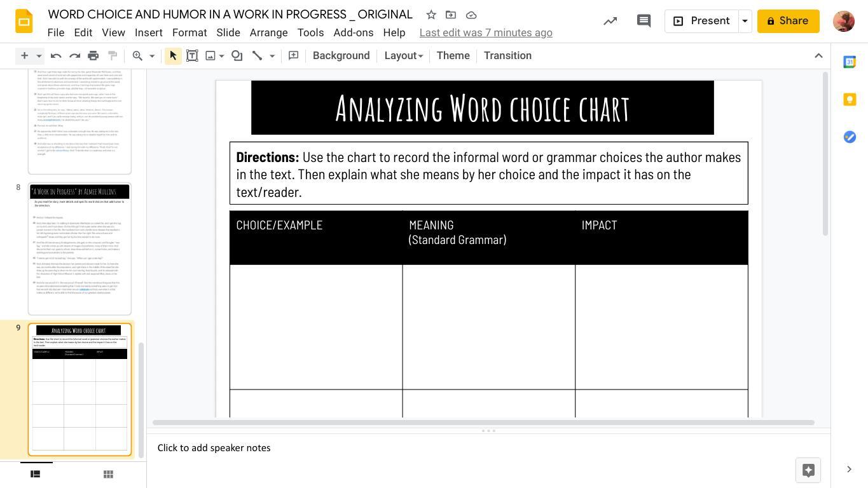Open comment history icon
The height and width of the screenshot is (488, 868).
(x=644, y=21)
